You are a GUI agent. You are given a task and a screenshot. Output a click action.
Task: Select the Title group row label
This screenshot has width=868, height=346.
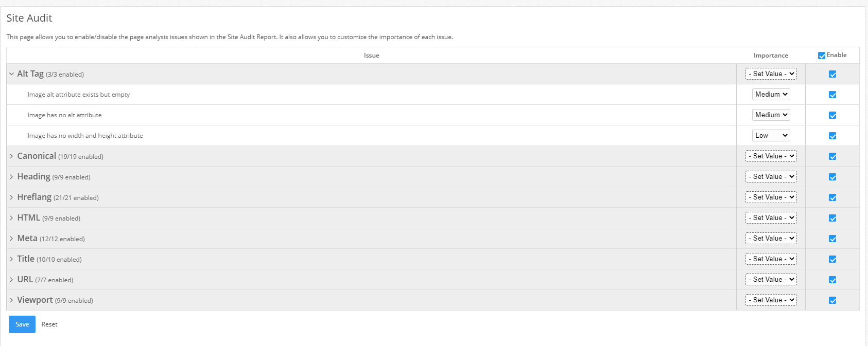[x=26, y=259]
